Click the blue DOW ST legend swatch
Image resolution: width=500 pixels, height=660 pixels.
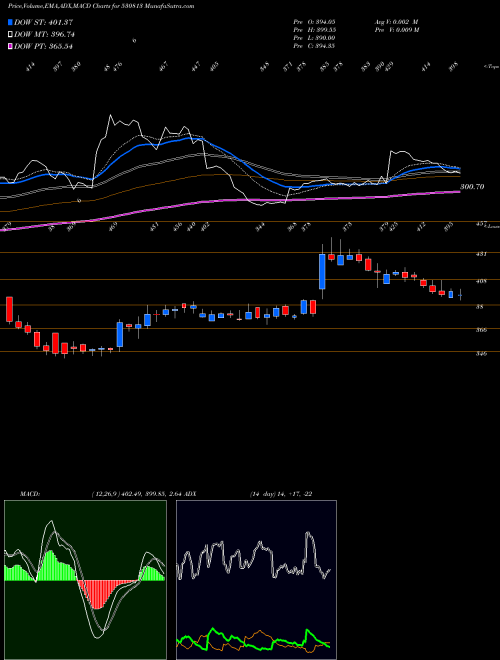10,22
